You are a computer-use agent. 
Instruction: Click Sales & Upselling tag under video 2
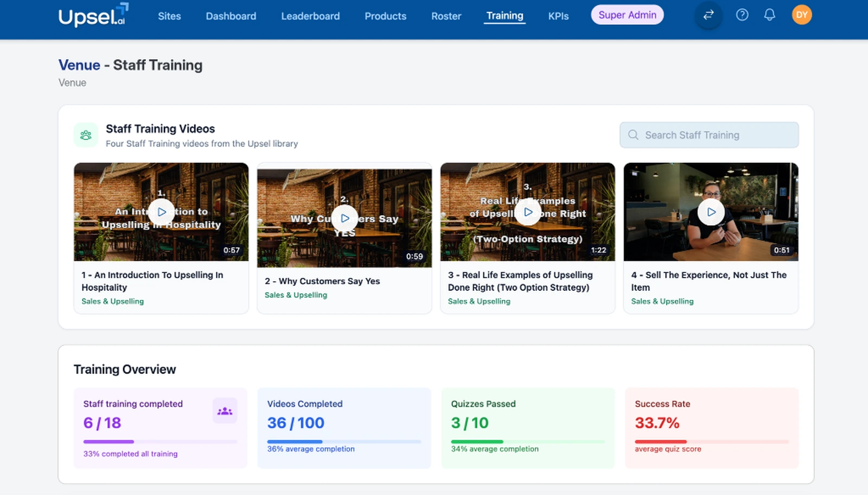[x=296, y=295]
